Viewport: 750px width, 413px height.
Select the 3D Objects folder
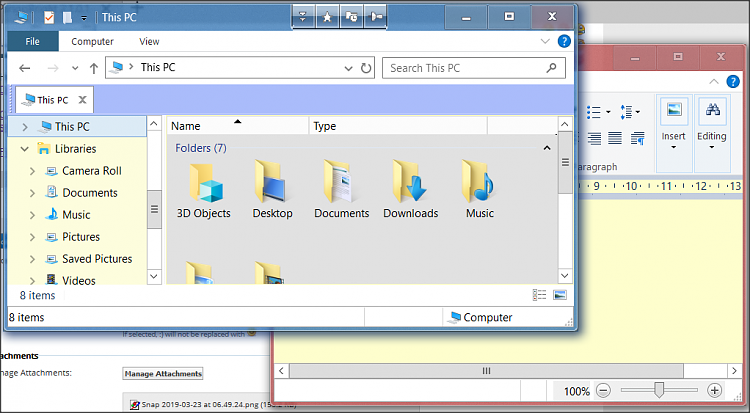coord(204,190)
